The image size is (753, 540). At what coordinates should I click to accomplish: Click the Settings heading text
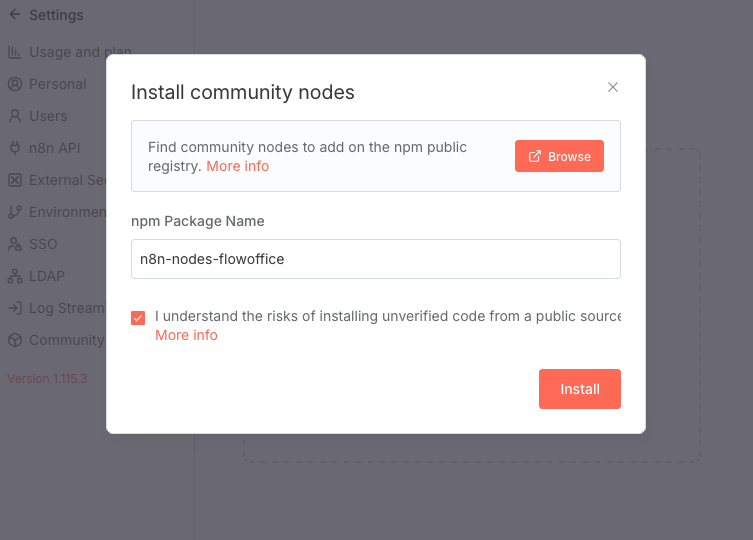pyautogui.click(x=56, y=15)
